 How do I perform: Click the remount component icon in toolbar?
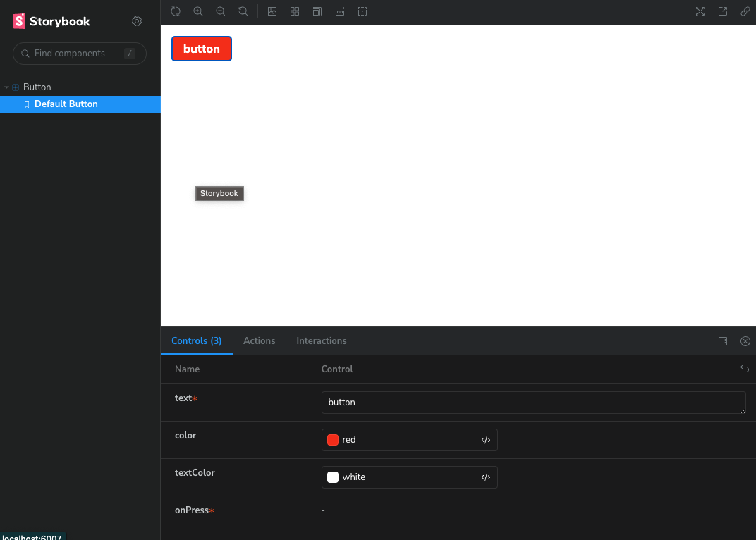coord(176,11)
